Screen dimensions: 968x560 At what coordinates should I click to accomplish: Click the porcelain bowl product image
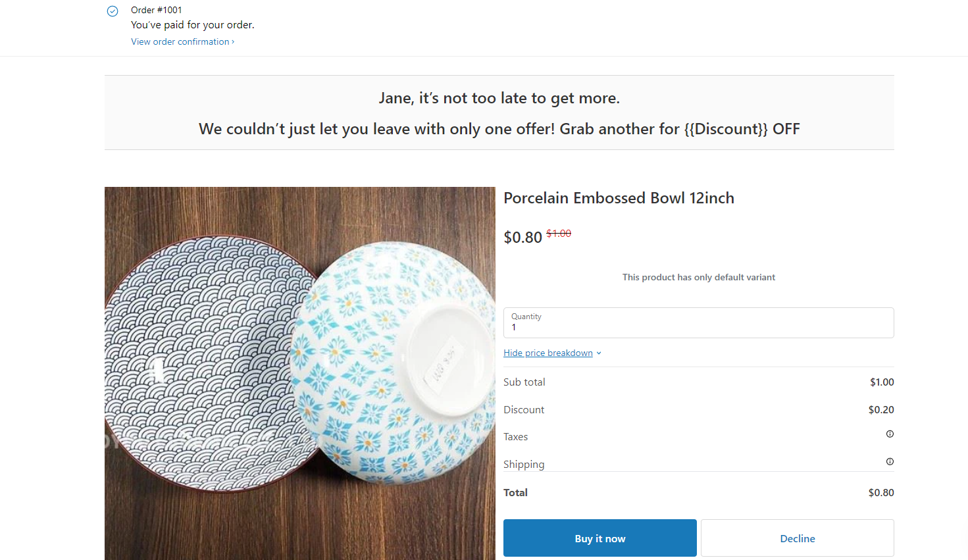coord(299,372)
